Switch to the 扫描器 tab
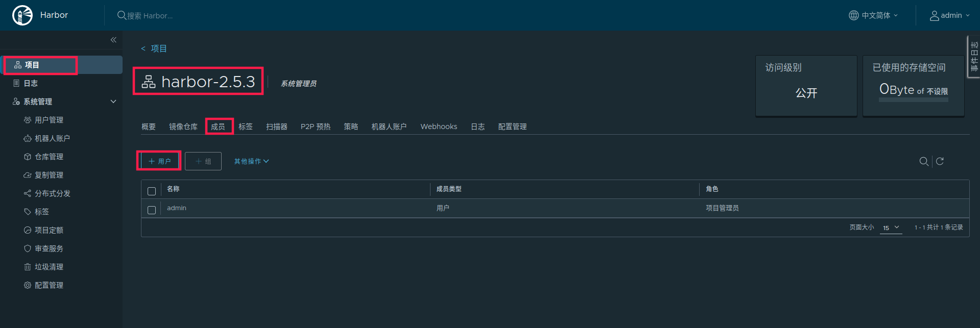The width and height of the screenshot is (980, 328). (x=277, y=127)
